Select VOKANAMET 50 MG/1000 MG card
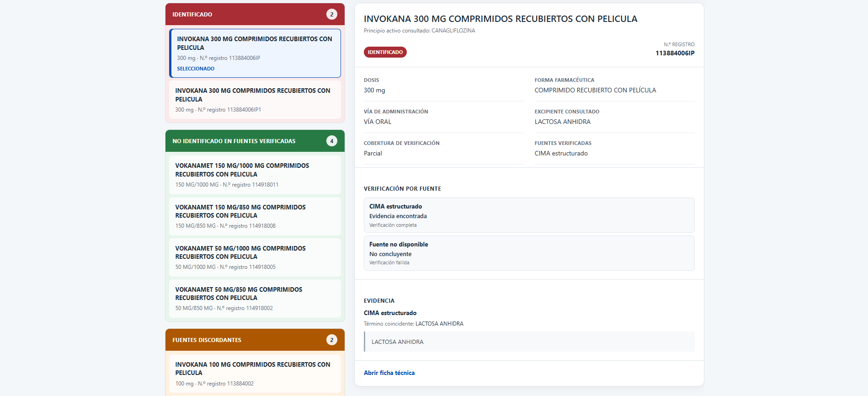The width and height of the screenshot is (868, 396). [x=255, y=257]
